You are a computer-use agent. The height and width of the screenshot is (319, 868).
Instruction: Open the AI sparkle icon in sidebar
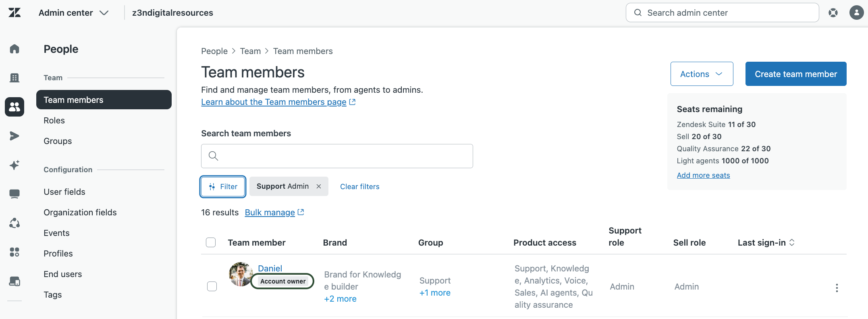(x=15, y=165)
